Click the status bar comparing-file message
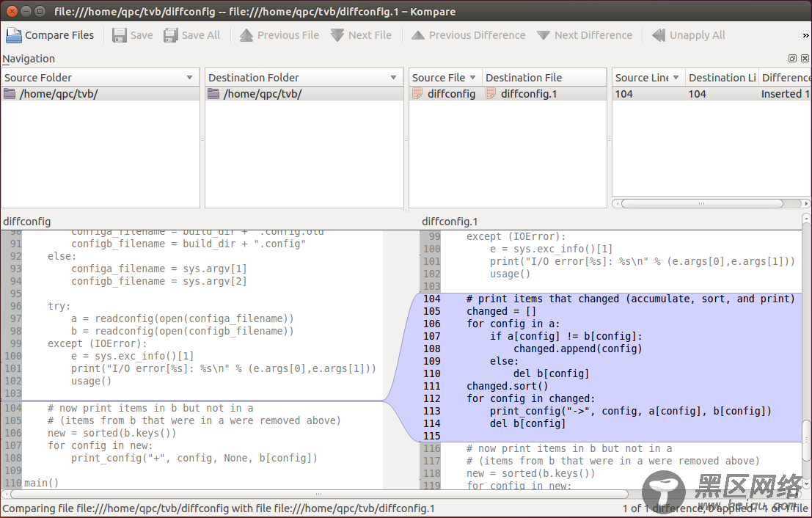The width and height of the screenshot is (812, 518). tap(219, 508)
